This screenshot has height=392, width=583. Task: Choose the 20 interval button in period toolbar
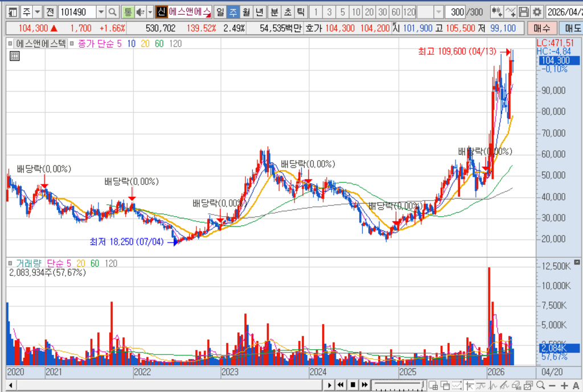(369, 13)
